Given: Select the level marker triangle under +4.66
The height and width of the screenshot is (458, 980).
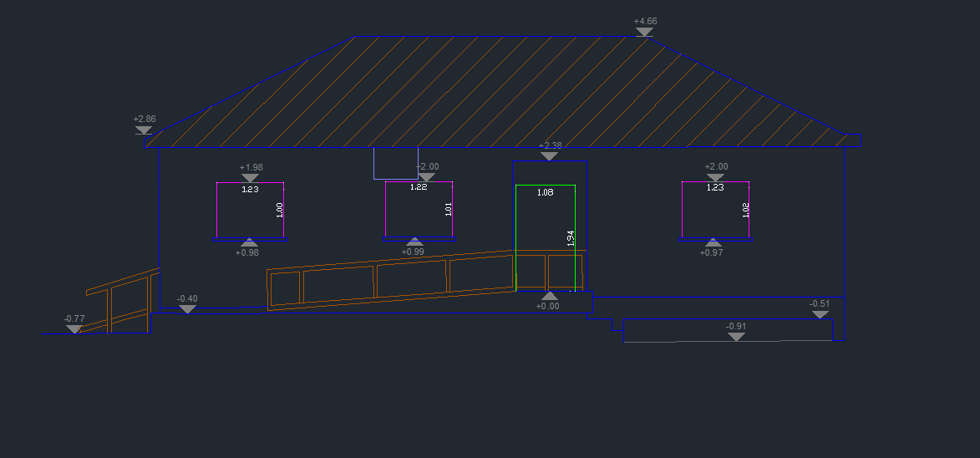Looking at the screenshot, I should point(644,32).
